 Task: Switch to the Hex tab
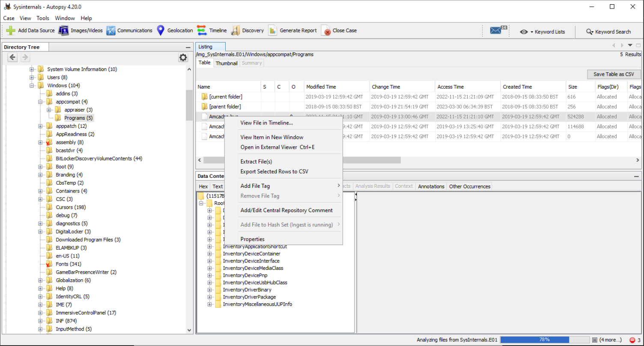[203, 186]
